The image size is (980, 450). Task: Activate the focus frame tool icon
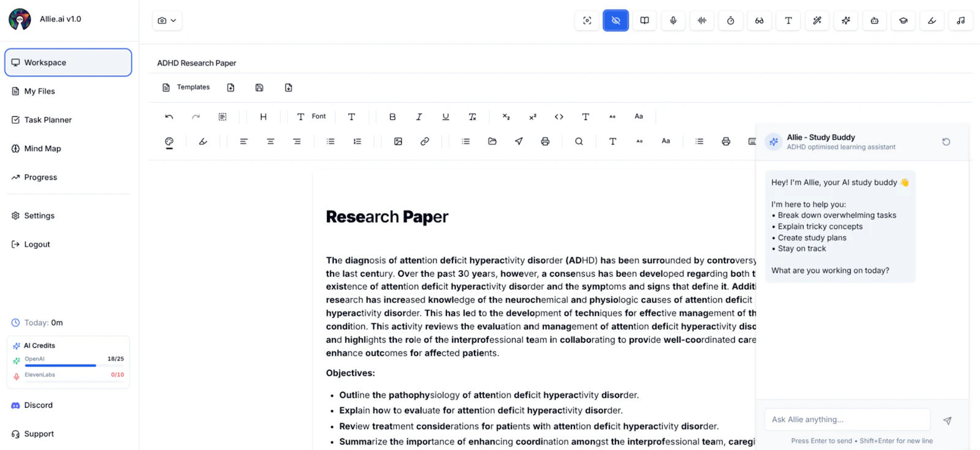pyautogui.click(x=587, y=20)
